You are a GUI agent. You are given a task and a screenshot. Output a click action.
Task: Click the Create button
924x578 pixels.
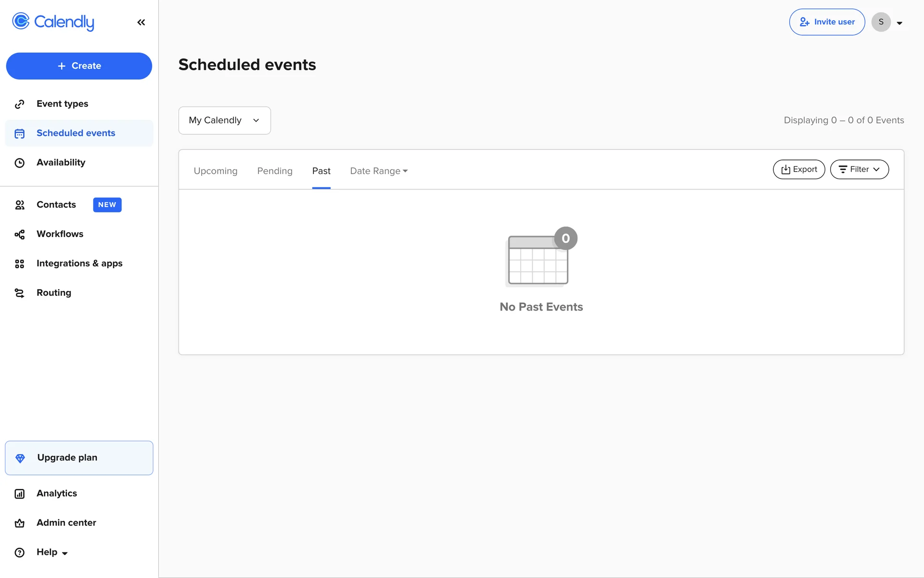pyautogui.click(x=79, y=66)
